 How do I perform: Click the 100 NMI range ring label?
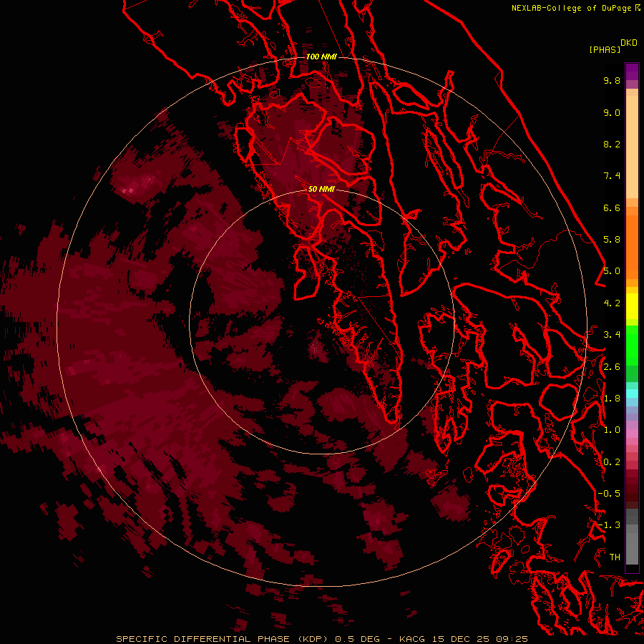pos(321,57)
